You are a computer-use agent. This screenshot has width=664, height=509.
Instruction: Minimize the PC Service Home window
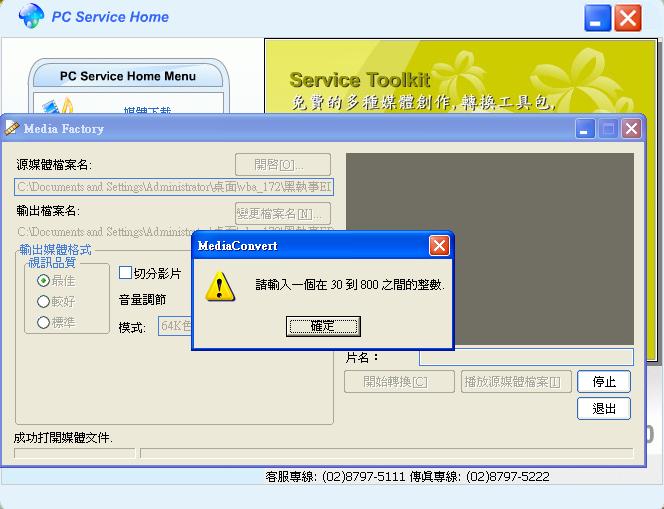pyautogui.click(x=598, y=18)
